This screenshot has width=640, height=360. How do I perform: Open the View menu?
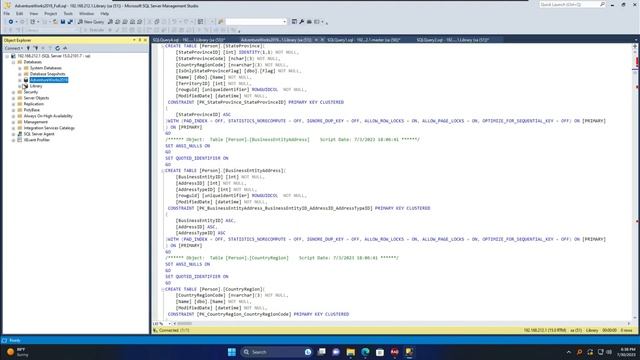(34, 13)
